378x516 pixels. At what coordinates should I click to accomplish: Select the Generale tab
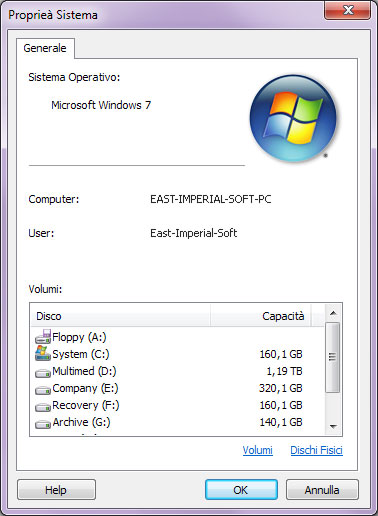45,48
